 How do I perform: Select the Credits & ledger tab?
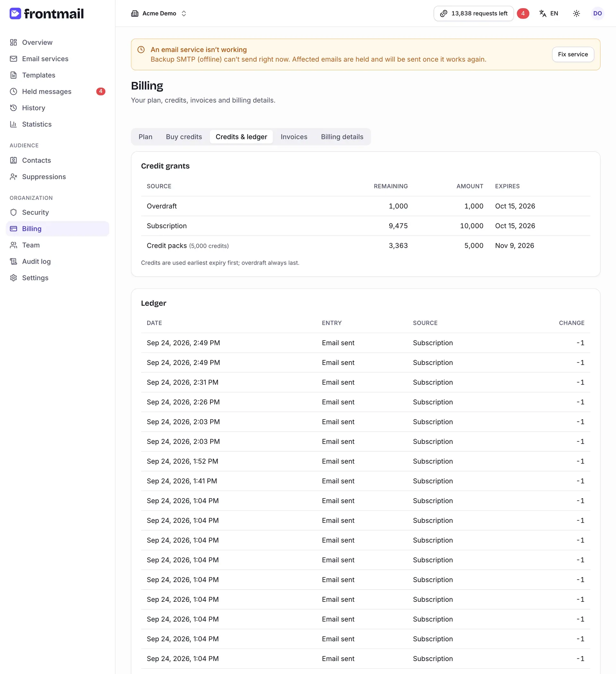241,137
